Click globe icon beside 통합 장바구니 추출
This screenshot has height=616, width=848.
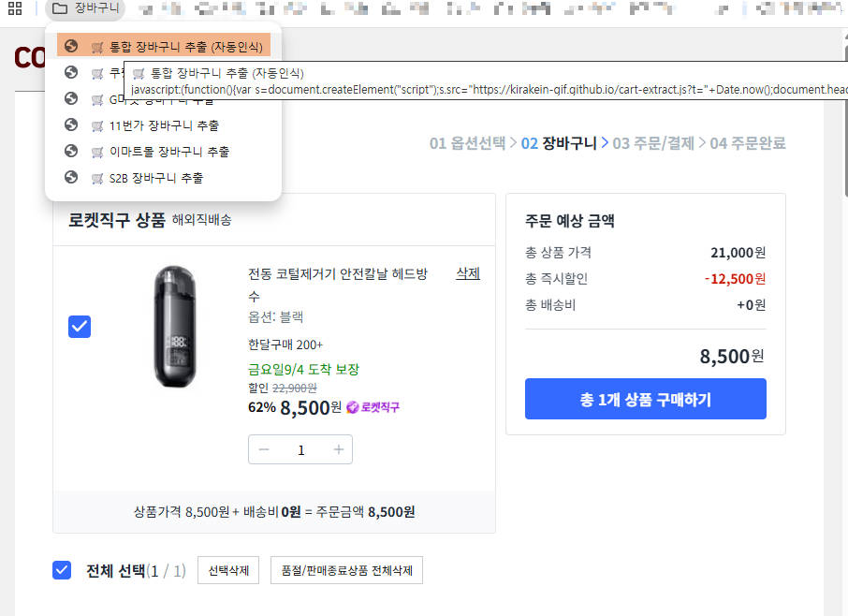[x=71, y=46]
